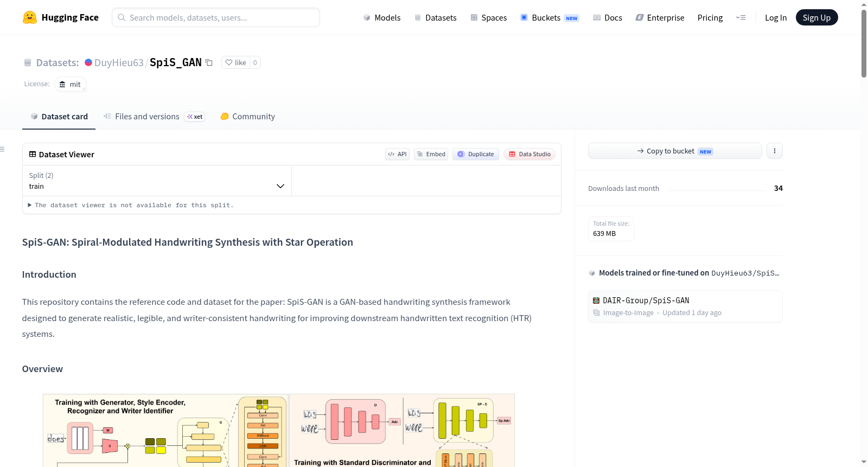868x467 pixels.
Task: Focus the search models, datasets, users field
Action: pyautogui.click(x=216, y=17)
